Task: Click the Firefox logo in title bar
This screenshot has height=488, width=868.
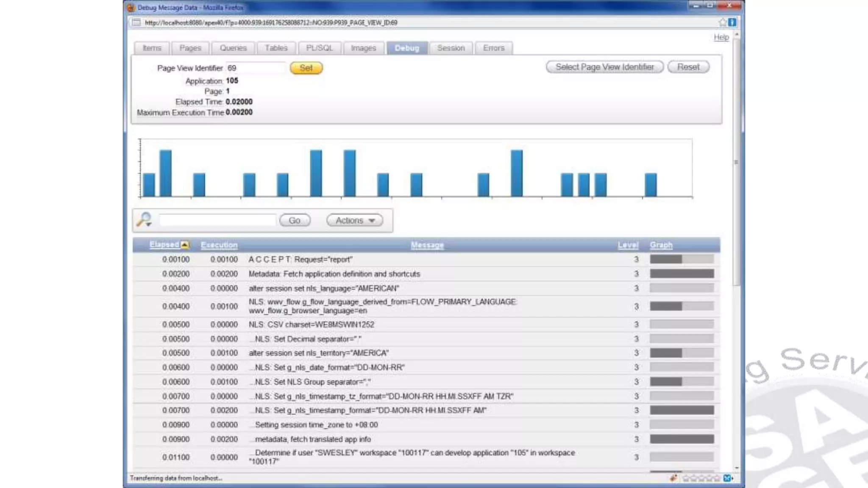Action: 131,8
